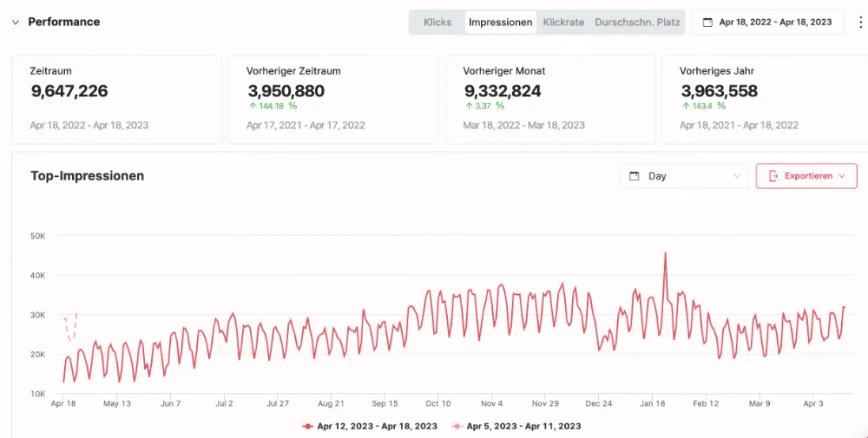The width and height of the screenshot is (868, 438).
Task: Select the Vorheriger Zeitraum summary card
Action: [333, 100]
